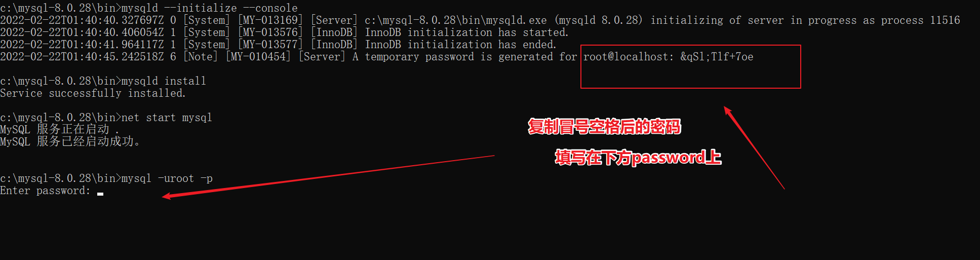Click 'InnoDB initialization has started.' text
The height and width of the screenshot is (260, 980).
coord(466,32)
